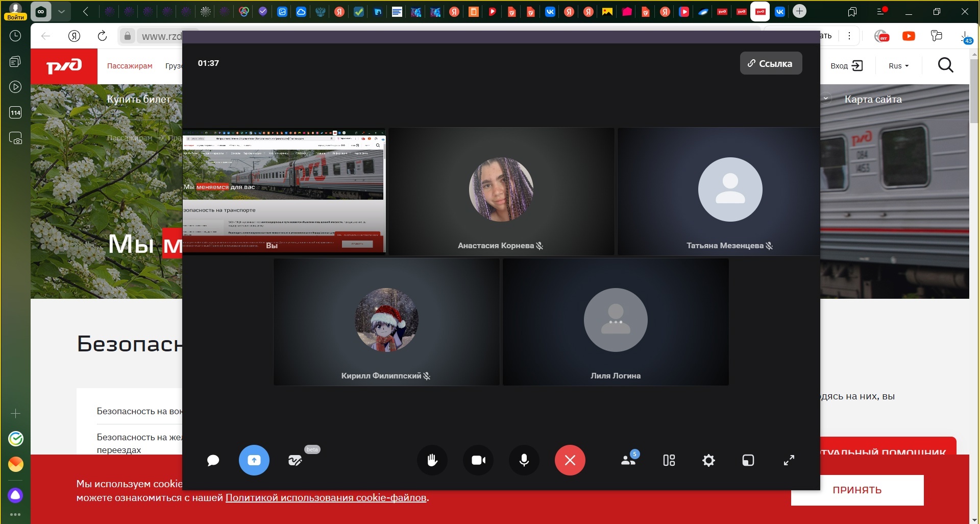Open the tab list dropdown chevron
The image size is (980, 524).
[x=61, y=11]
